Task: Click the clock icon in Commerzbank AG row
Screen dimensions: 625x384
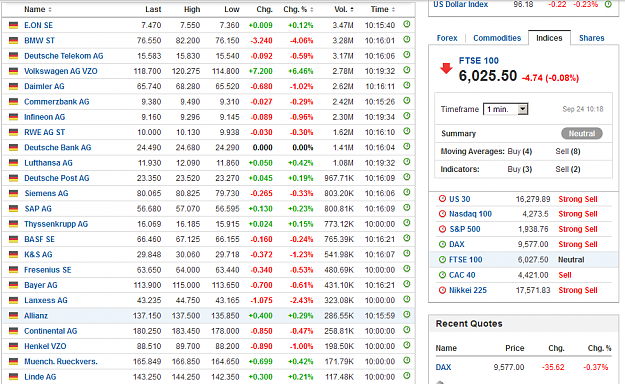Action: click(407, 100)
